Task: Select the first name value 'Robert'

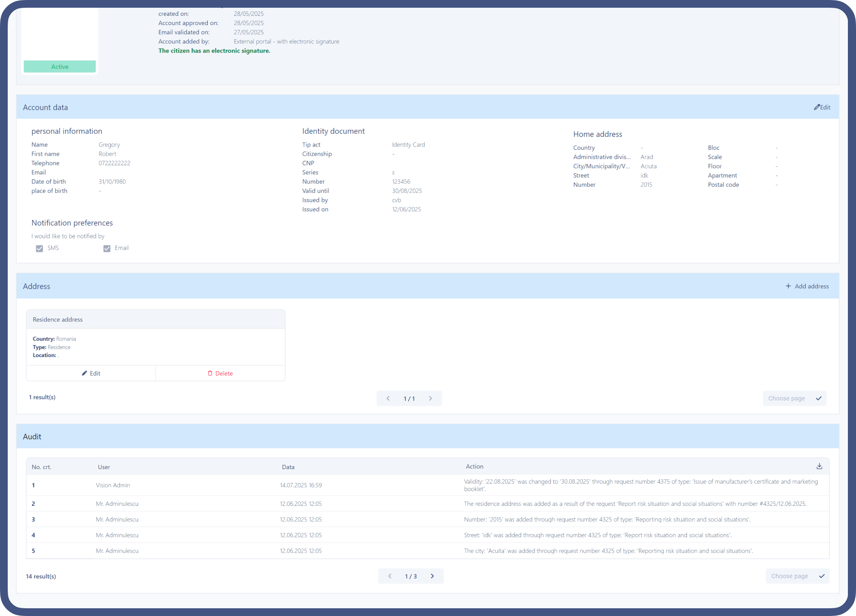Action: 107,154
